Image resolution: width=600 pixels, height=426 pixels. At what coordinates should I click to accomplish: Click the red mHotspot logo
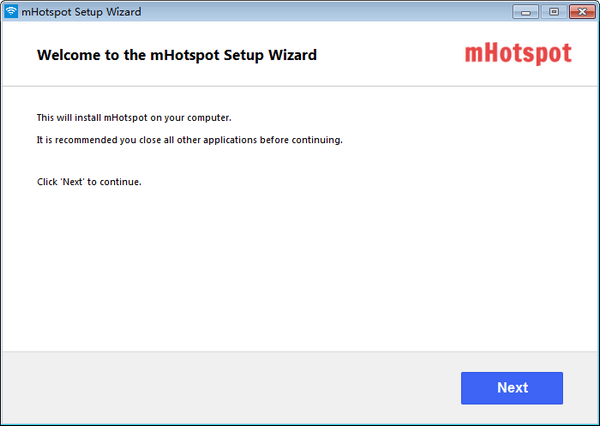[x=518, y=54]
